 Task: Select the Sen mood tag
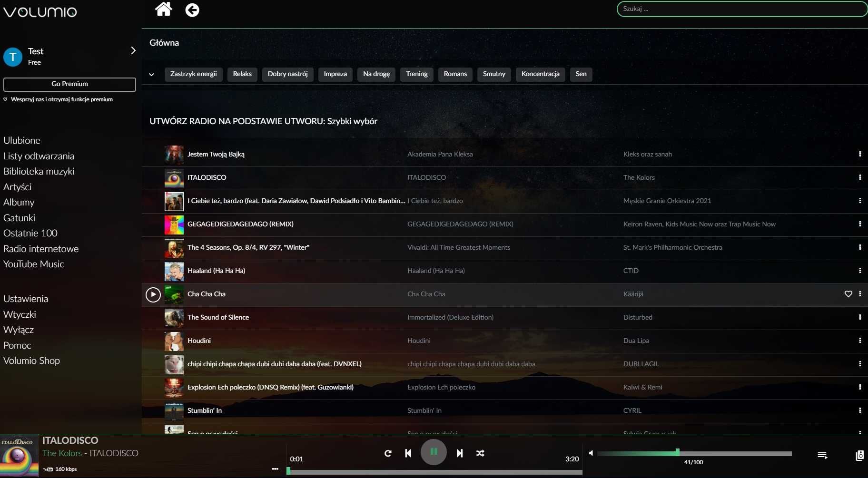(x=581, y=74)
